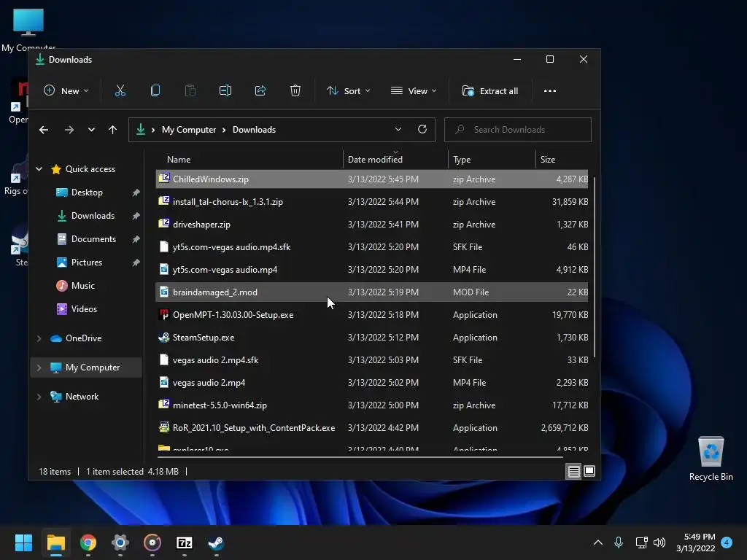Go back with the left arrow
The height and width of the screenshot is (560, 747).
point(44,130)
